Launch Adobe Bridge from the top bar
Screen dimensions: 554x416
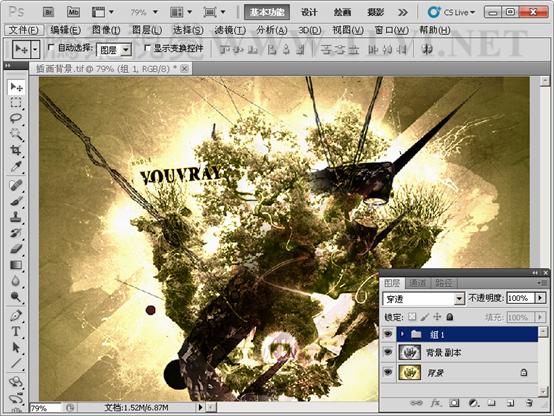(x=48, y=12)
